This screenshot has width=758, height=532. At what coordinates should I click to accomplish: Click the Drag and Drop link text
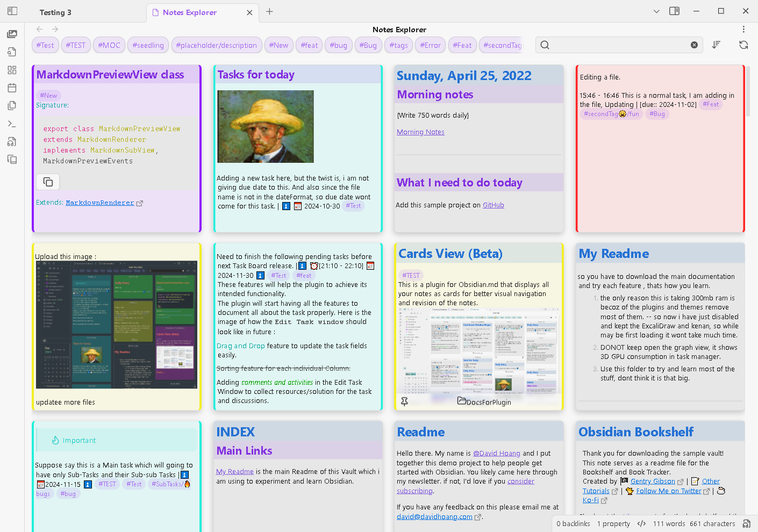(x=241, y=346)
